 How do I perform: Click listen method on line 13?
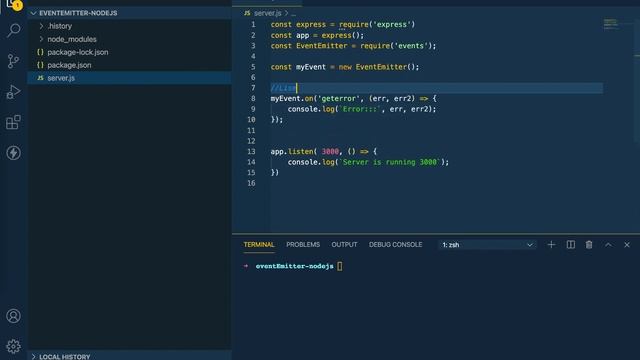tap(301, 151)
